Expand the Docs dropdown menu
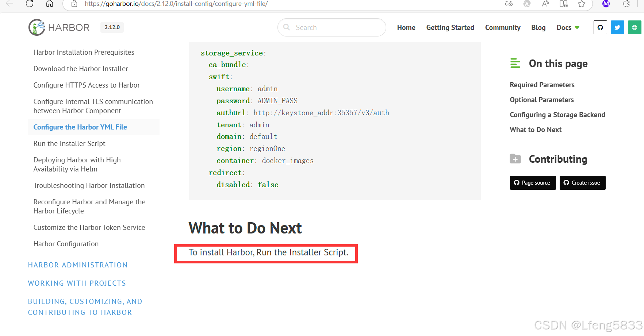 (568, 27)
